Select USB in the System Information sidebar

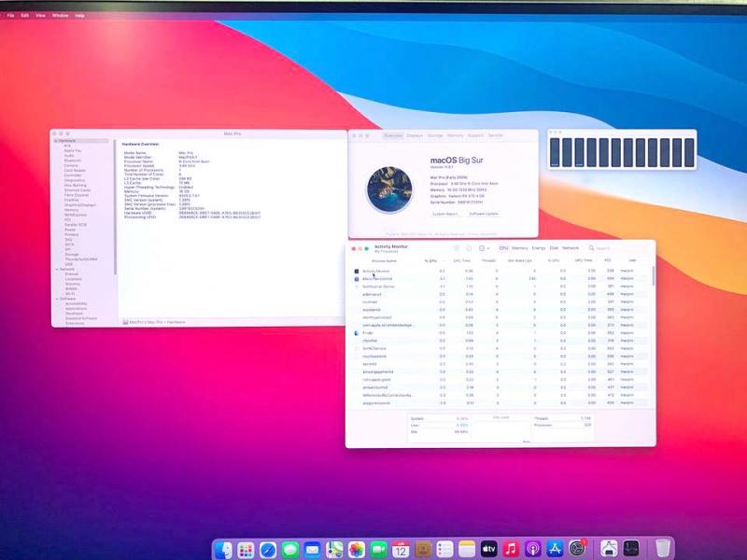69,264
